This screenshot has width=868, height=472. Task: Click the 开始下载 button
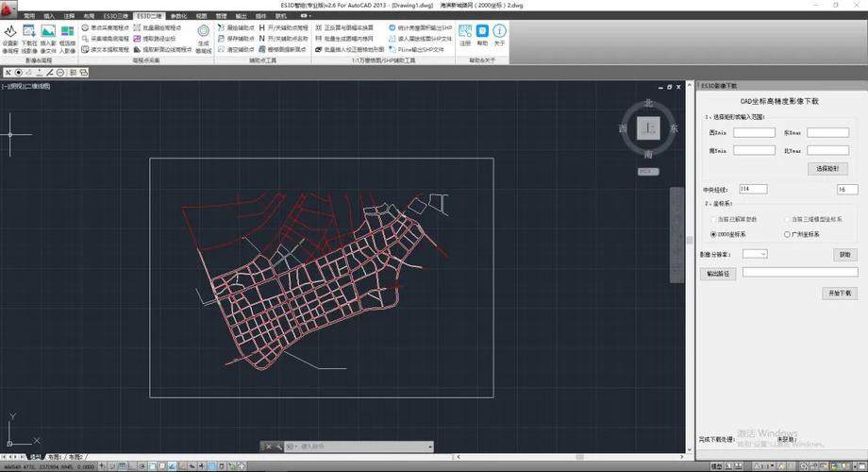[840, 293]
